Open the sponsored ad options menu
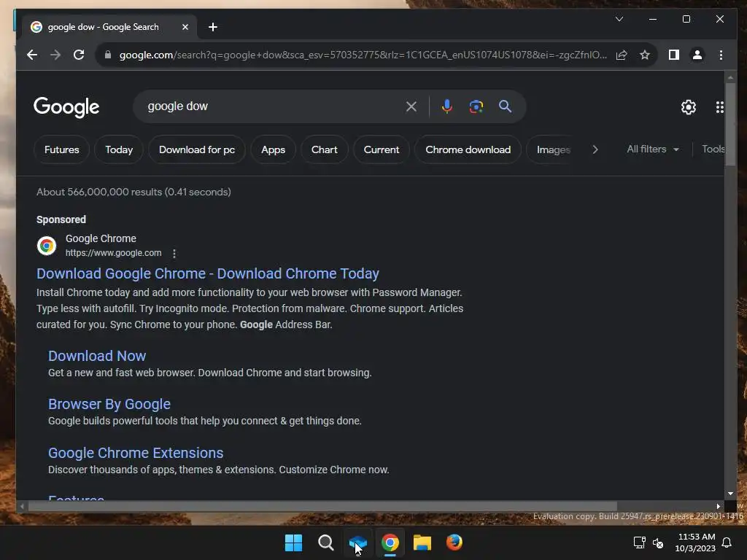This screenshot has height=560, width=747. coord(174,253)
